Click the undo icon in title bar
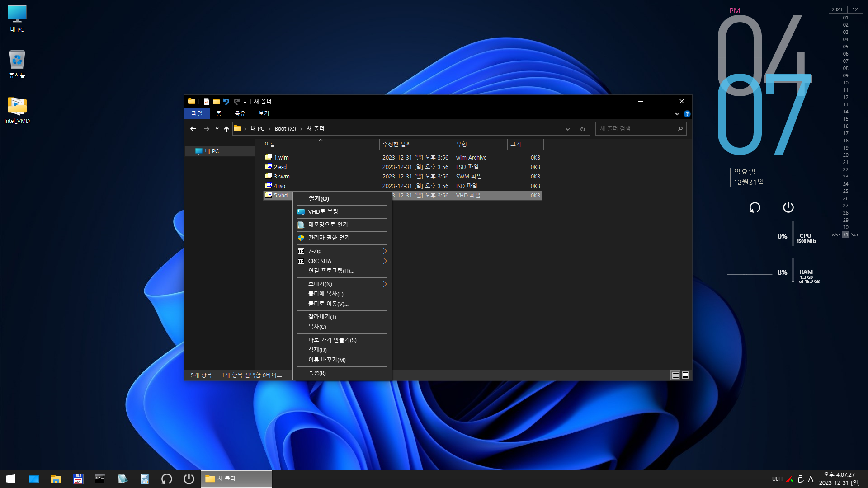868x488 pixels. (x=226, y=102)
